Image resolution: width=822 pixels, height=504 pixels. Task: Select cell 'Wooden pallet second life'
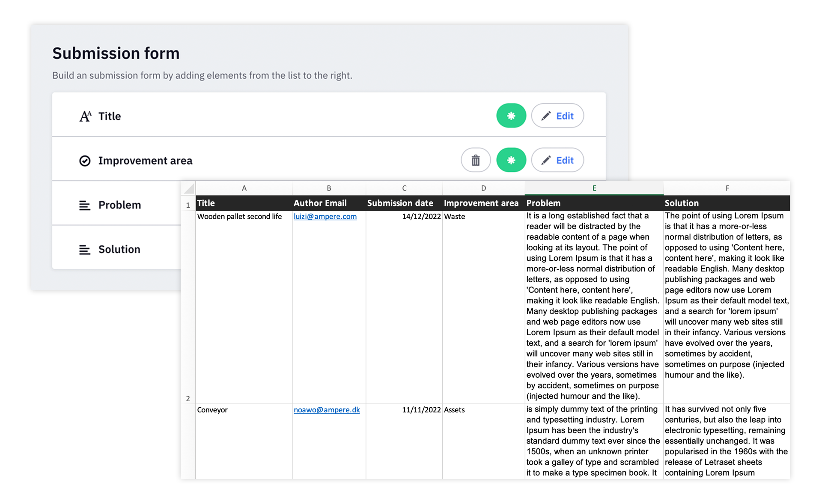tap(244, 307)
